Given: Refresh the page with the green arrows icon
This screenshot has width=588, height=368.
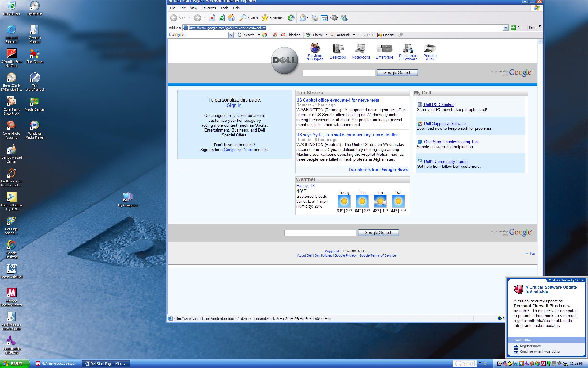Looking at the screenshot, I should coord(222,18).
